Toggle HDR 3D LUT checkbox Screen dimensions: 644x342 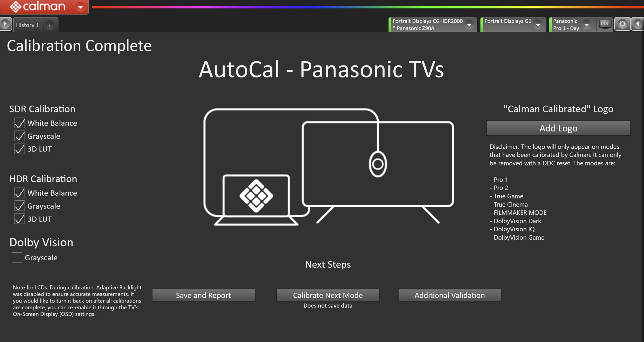click(20, 219)
